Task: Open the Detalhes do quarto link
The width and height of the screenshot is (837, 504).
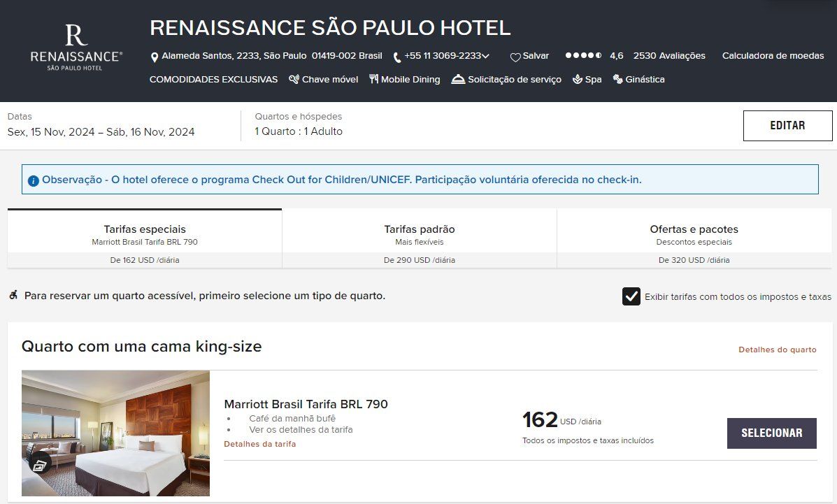Action: (777, 350)
